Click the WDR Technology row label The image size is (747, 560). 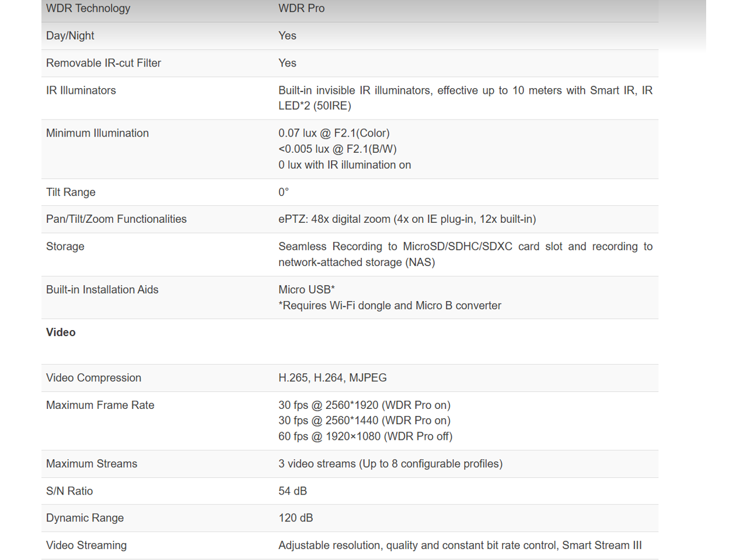(x=88, y=8)
